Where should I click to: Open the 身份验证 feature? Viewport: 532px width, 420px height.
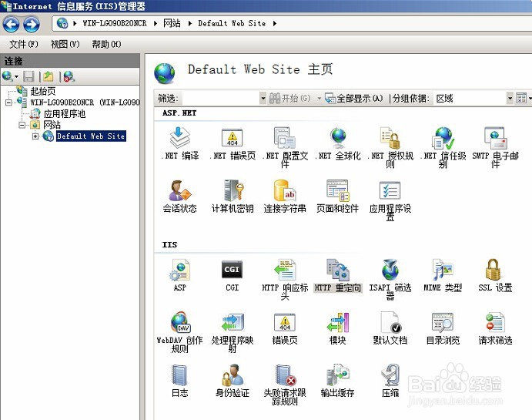233,381
